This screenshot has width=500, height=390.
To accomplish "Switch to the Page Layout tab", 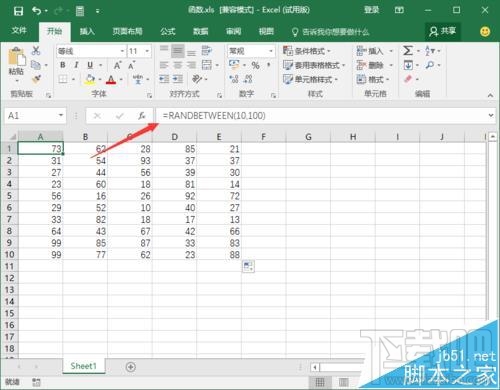I will click(x=127, y=32).
